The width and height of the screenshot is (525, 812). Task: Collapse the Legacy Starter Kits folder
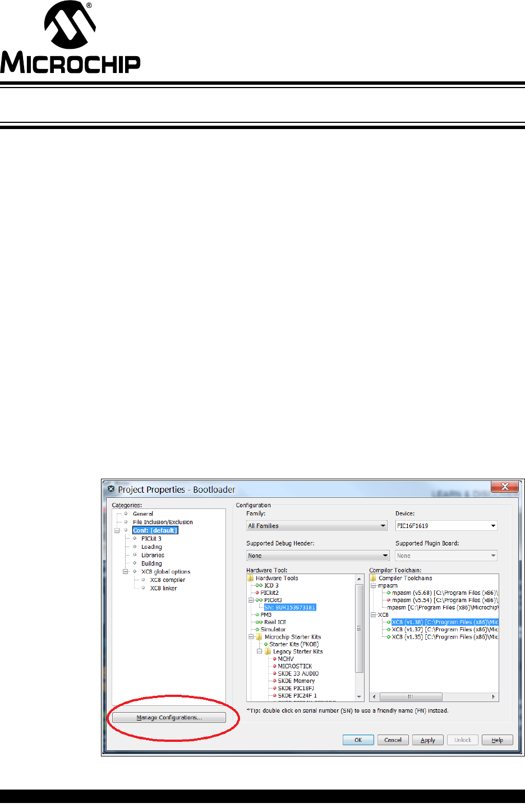click(260, 652)
